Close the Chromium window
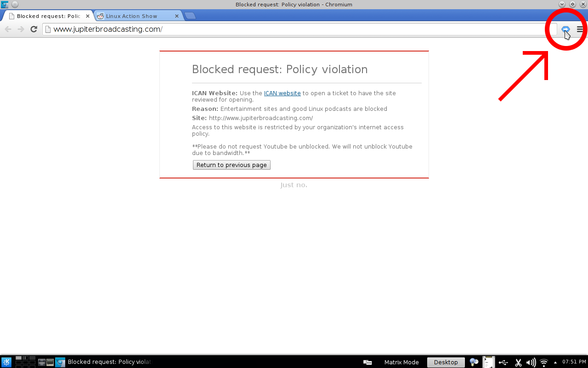Viewport: 588px width, 368px height. click(x=582, y=5)
